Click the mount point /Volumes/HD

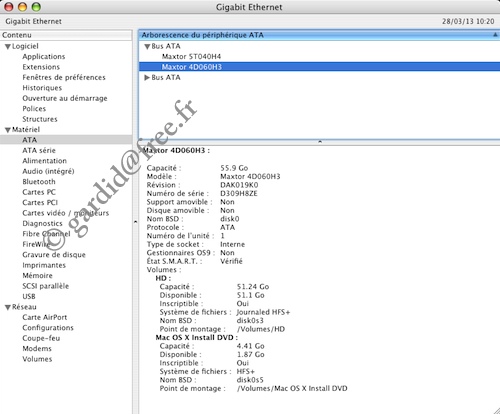[261, 329]
